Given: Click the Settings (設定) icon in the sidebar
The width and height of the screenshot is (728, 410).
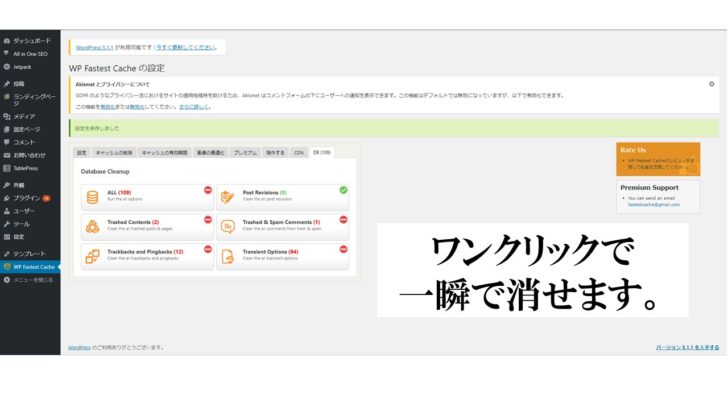Looking at the screenshot, I should click(x=6, y=237).
